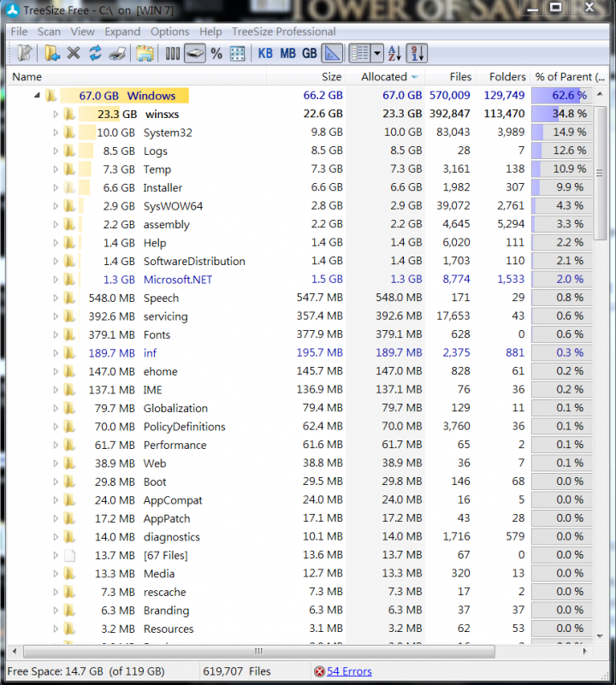
Task: Show sizes in KB
Action: pyautogui.click(x=265, y=53)
